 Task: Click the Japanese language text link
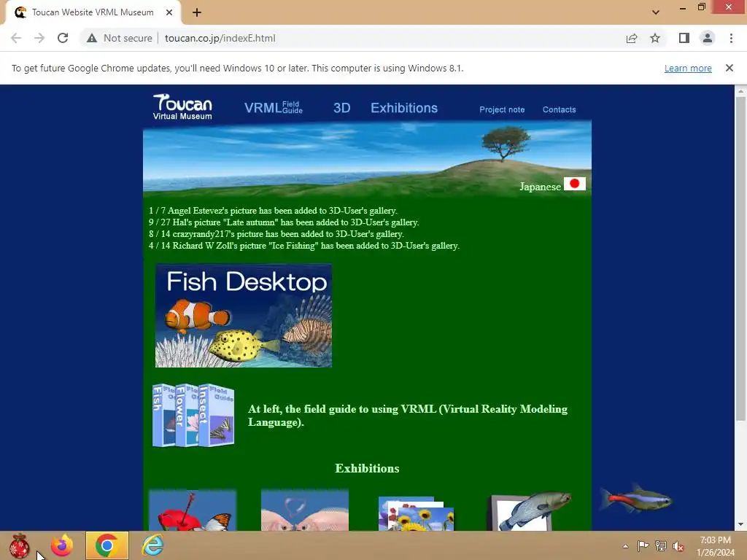coord(540,187)
